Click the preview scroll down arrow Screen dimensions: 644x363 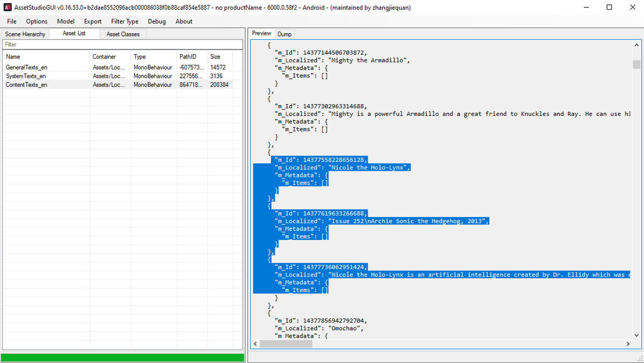[x=636, y=335]
